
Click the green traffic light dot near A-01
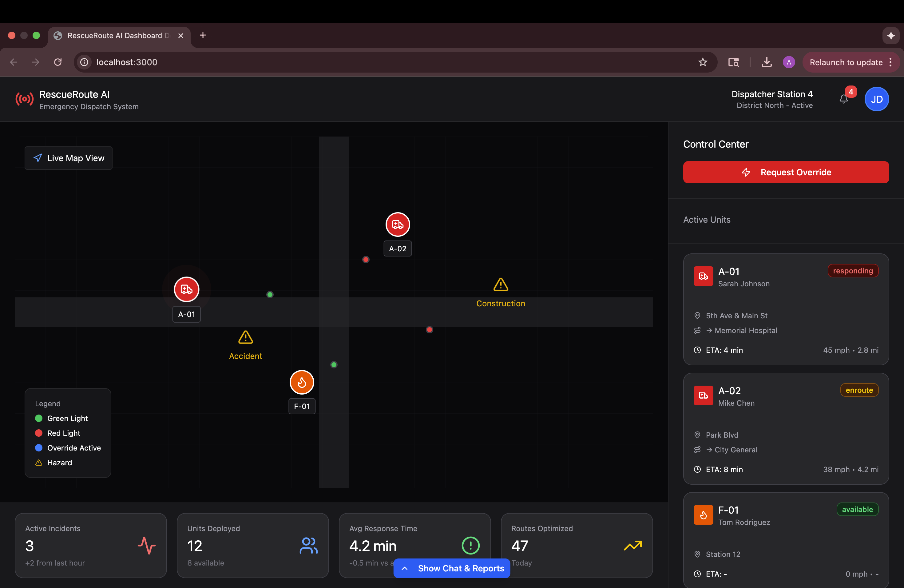[x=270, y=295]
